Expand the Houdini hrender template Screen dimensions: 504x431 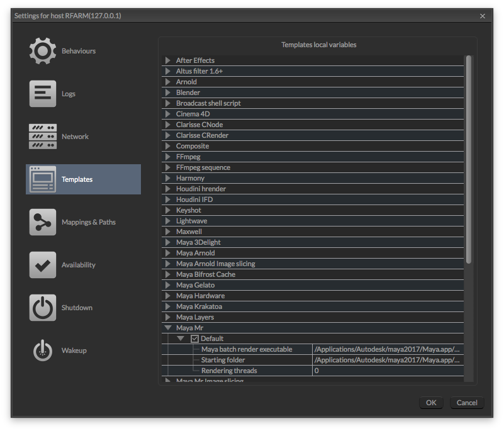167,189
